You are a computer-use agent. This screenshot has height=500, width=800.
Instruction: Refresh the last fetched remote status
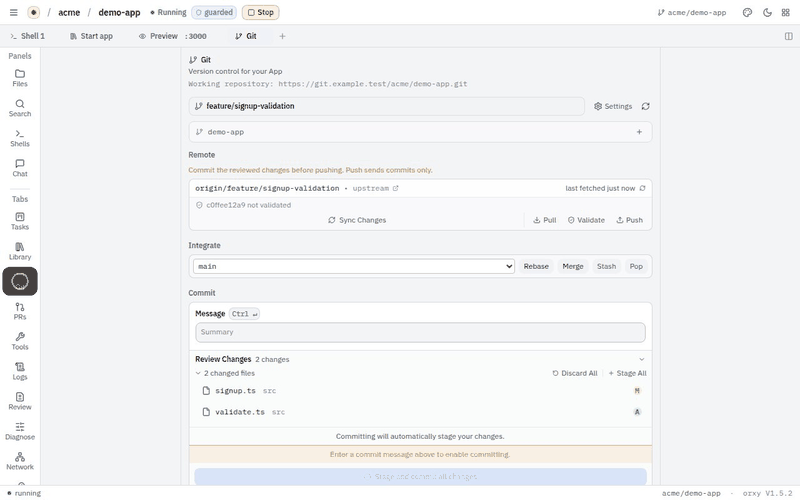pos(642,188)
